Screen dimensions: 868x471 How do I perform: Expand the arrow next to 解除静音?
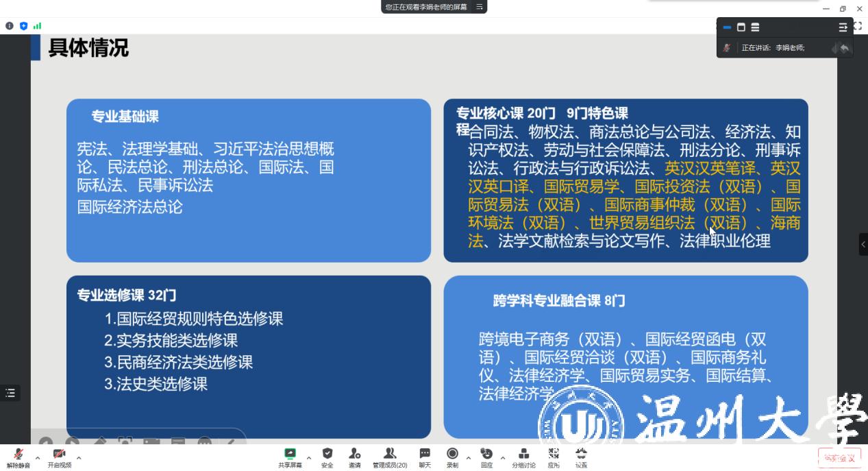point(38,458)
